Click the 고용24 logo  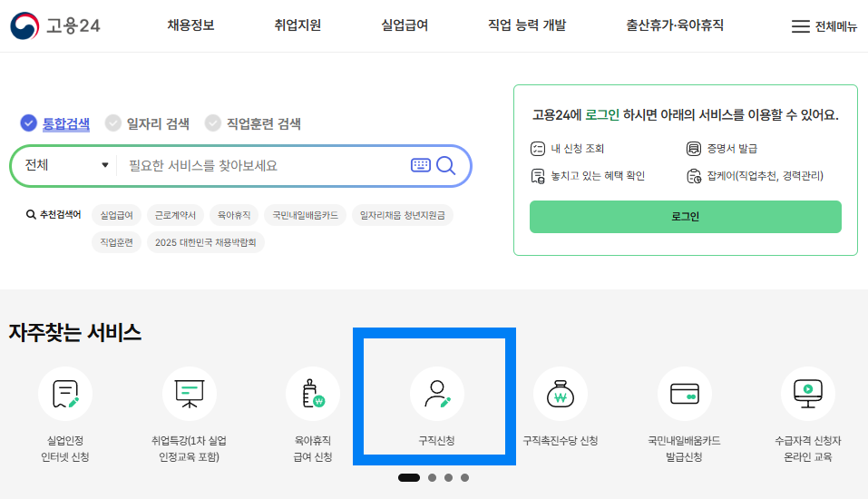[54, 25]
